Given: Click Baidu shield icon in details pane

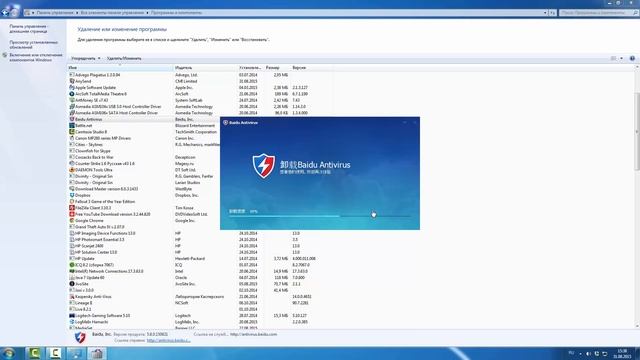Looking at the screenshot, I should (80, 337).
